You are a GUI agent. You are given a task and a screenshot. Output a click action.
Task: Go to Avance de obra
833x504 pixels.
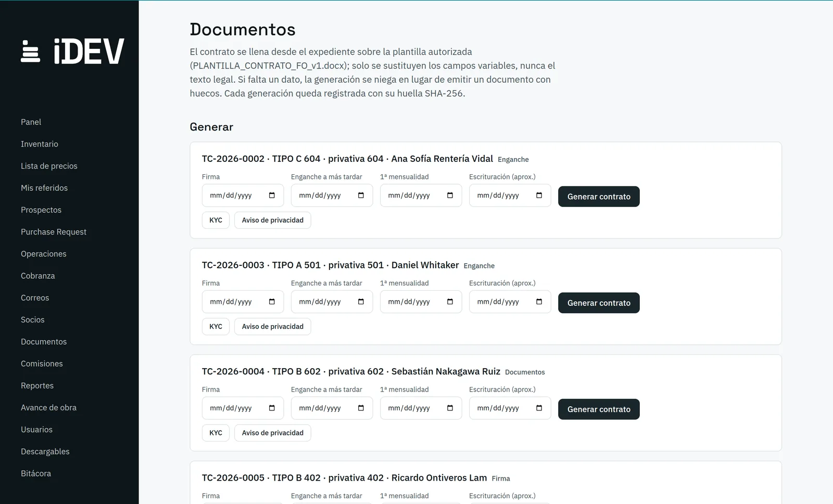coord(48,408)
